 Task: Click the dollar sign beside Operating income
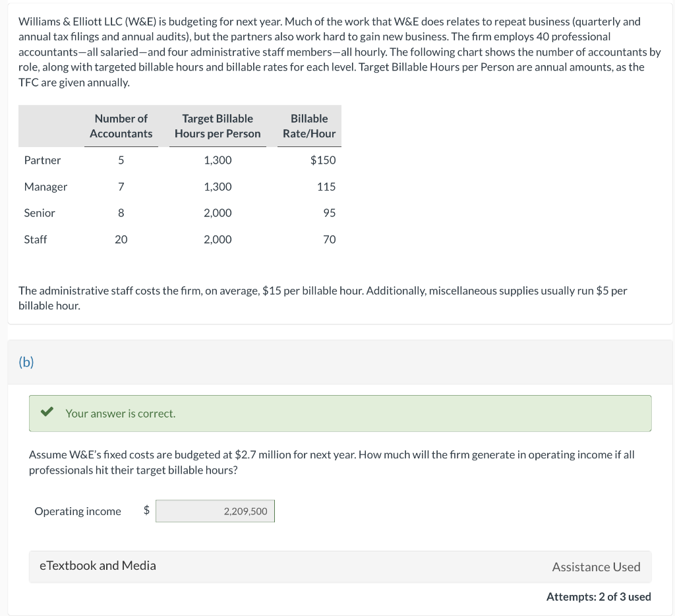(145, 510)
